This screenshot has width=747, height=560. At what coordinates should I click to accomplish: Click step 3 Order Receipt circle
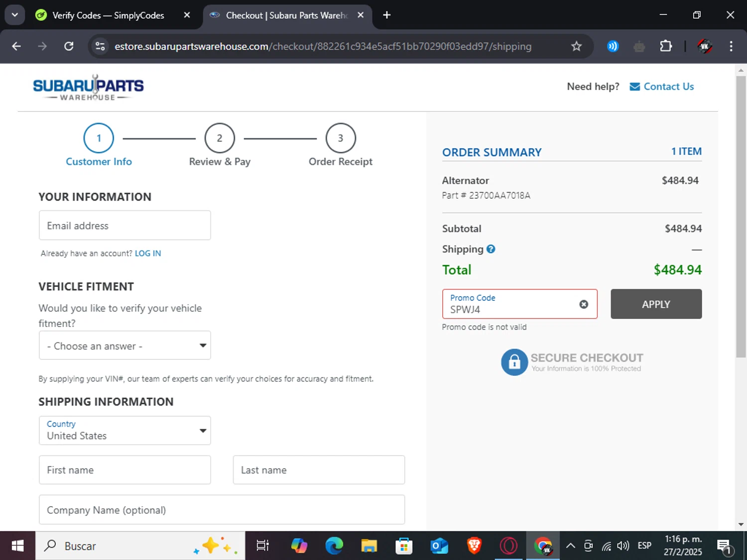pyautogui.click(x=341, y=138)
